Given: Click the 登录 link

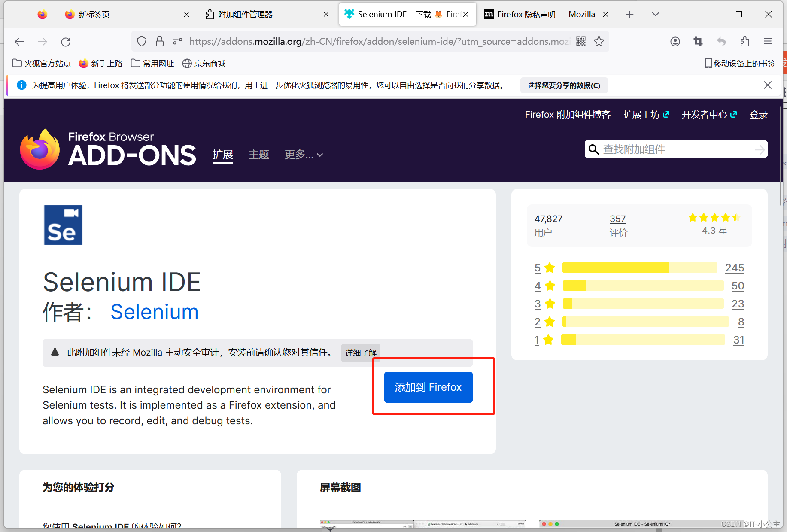Looking at the screenshot, I should [x=759, y=115].
